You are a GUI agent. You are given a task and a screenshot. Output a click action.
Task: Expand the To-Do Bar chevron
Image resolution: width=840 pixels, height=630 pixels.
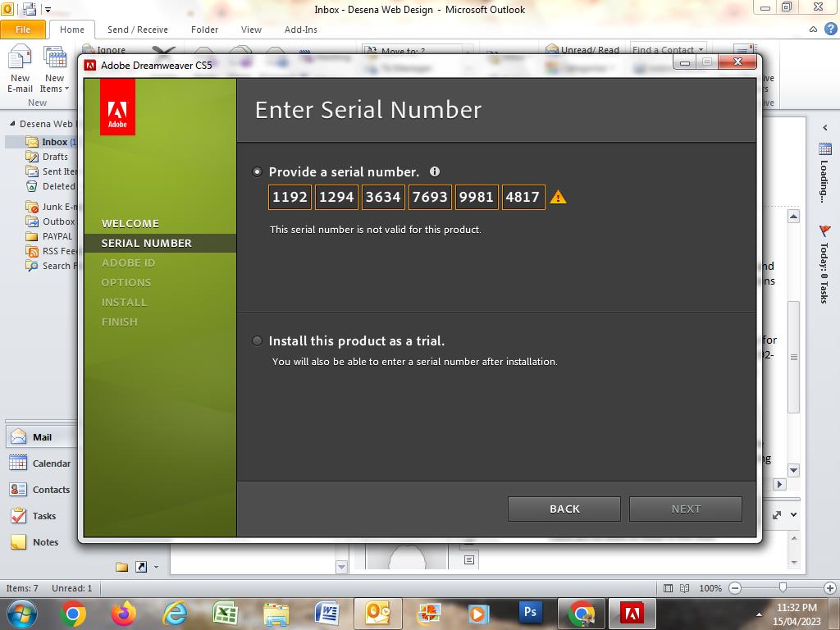[824, 128]
